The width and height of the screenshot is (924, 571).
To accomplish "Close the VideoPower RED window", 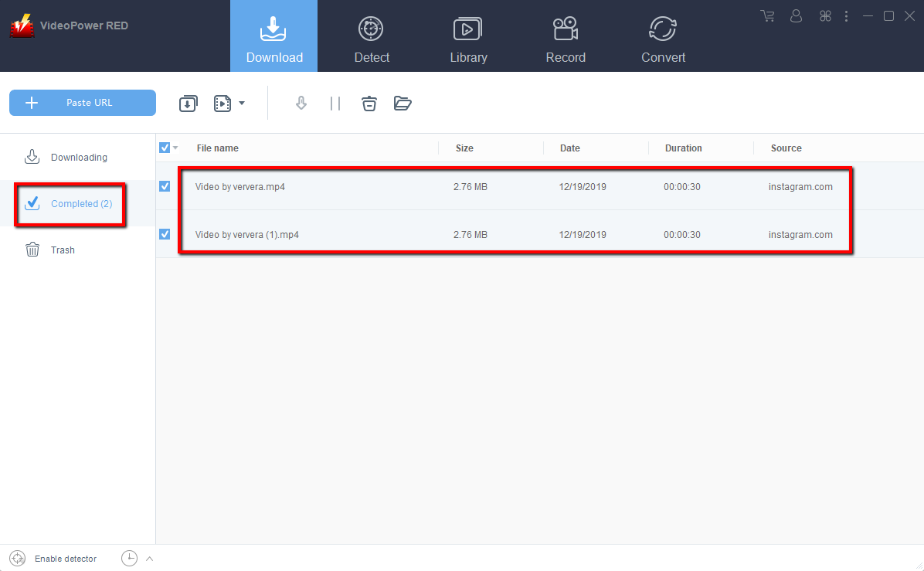I will tap(909, 16).
